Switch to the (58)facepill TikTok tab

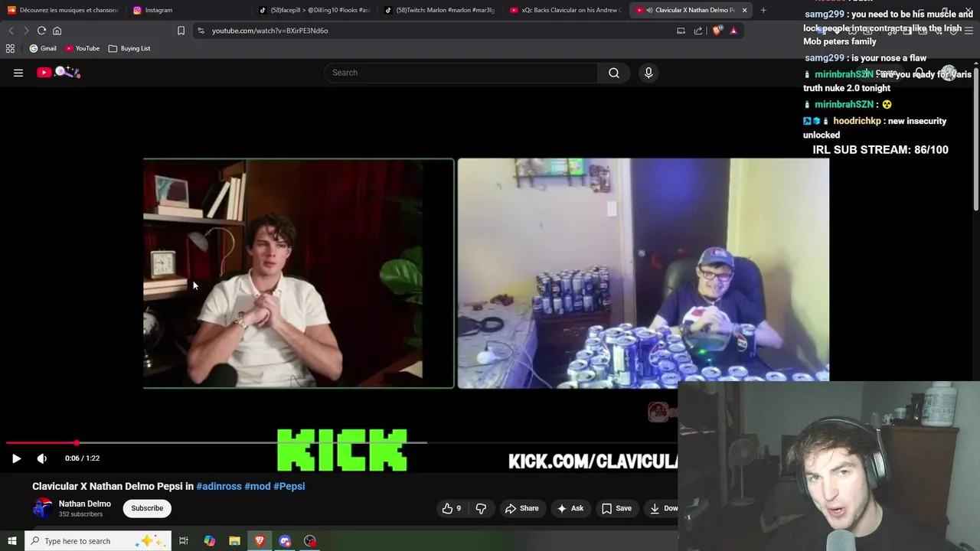tap(315, 10)
